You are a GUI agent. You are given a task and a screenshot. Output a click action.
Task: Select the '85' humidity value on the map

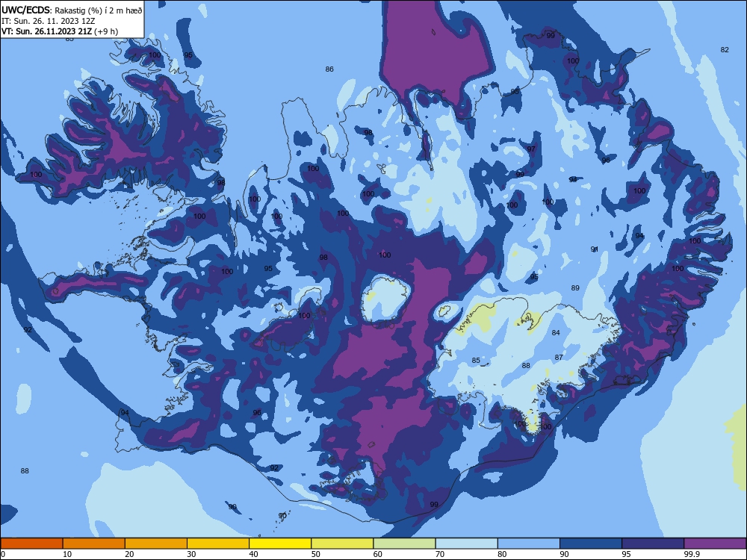[x=475, y=360]
